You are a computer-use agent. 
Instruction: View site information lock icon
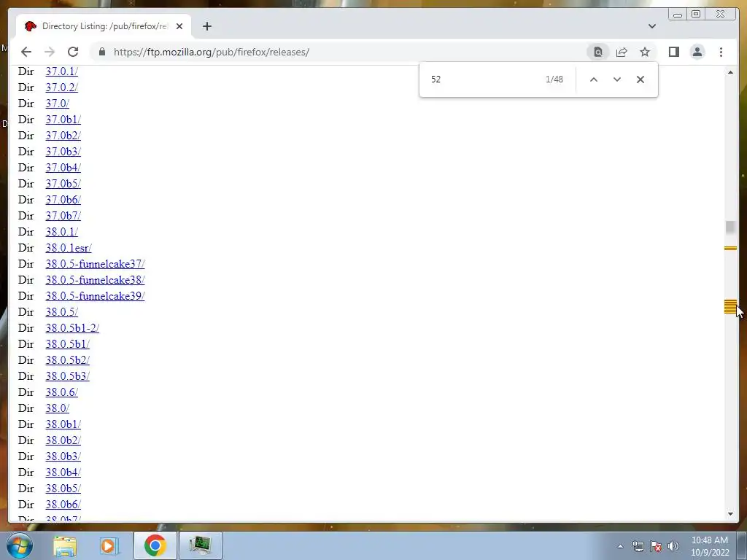coord(102,52)
